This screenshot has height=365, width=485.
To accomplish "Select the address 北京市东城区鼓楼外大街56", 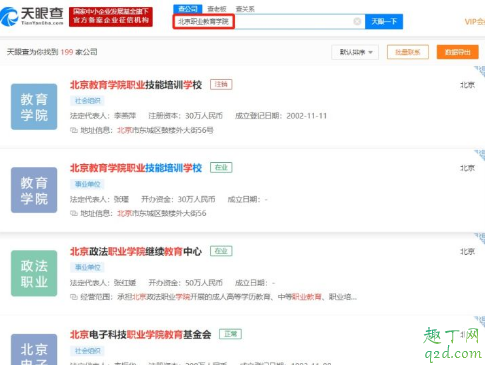I will (162, 213).
